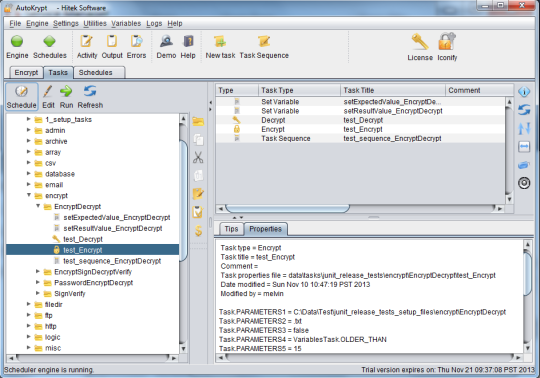Image resolution: width=540 pixels, height=378 pixels.
Task: Click the clipboard checkmark icon
Action: click(198, 212)
